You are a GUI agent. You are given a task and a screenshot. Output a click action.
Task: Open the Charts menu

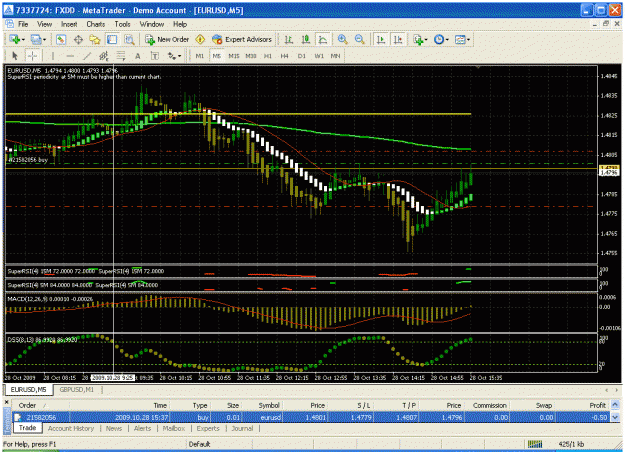[96, 24]
